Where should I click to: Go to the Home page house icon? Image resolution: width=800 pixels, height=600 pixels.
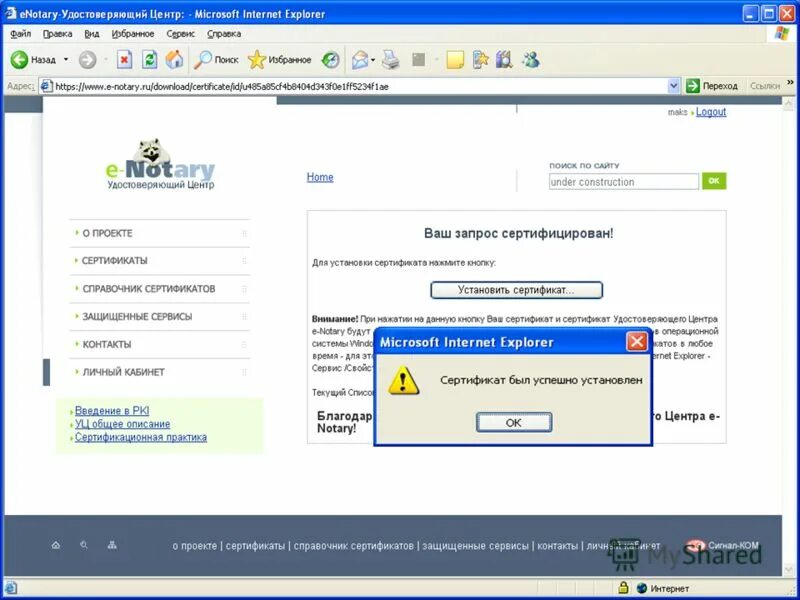[174, 60]
